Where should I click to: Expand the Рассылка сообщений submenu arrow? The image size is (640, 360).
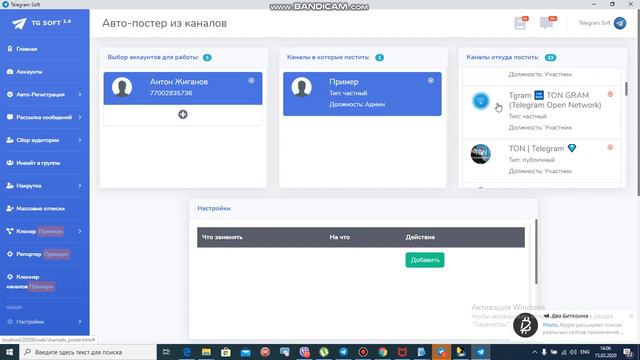click(x=80, y=117)
